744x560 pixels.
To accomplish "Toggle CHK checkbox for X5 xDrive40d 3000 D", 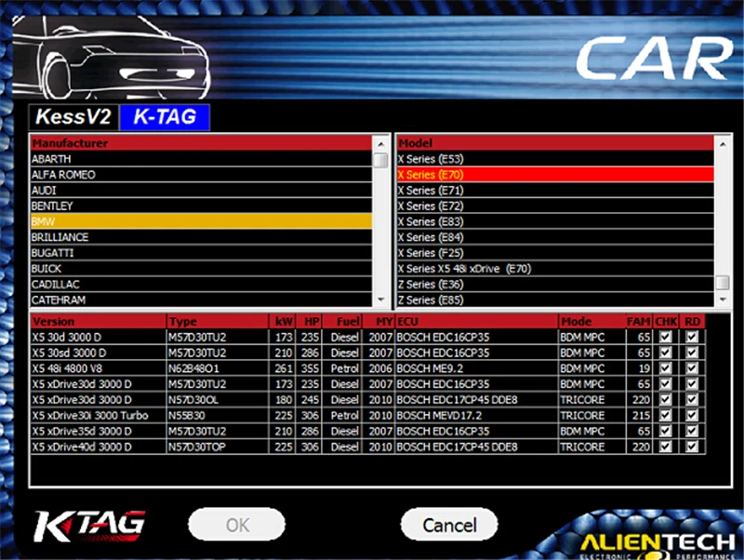I will point(665,447).
